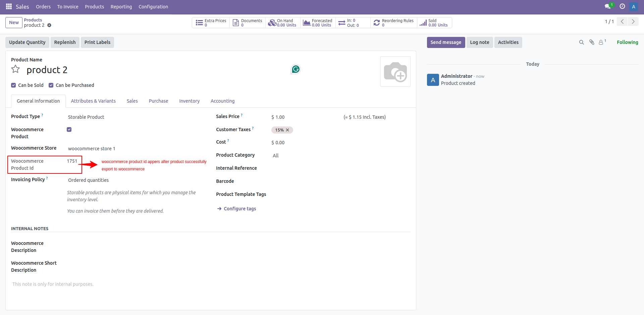Open the Invoicing Policy dropdown
This screenshot has height=315, width=644.
coord(88,180)
